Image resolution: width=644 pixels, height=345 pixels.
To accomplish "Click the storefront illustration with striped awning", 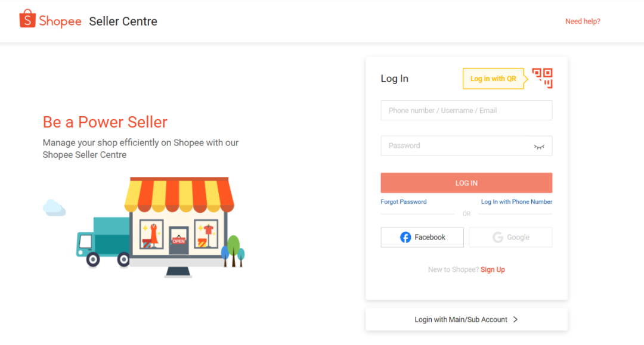I will 179,227.
